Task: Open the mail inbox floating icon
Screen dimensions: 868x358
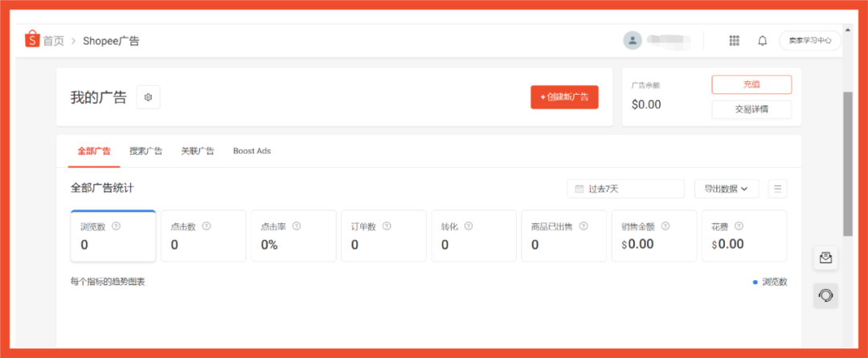Action: pos(825,258)
